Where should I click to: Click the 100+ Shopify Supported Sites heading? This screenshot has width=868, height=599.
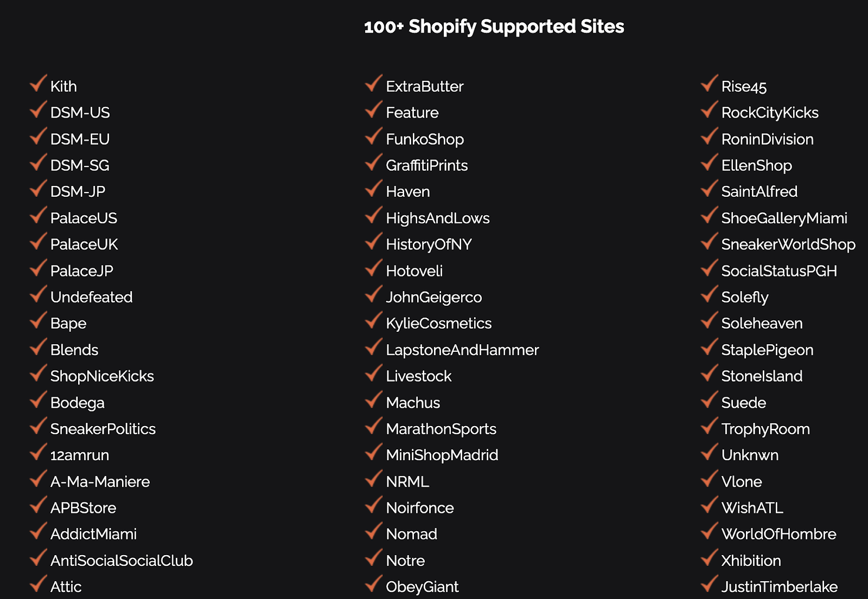coord(494,27)
